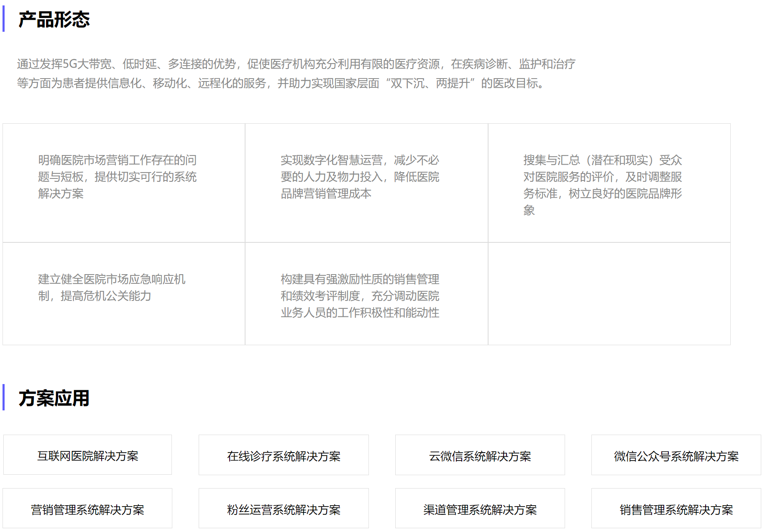Viewport: 765px width, 532px height.
Task: Click the card about 明确医院市场营销工作存在的问题
Action: pyautogui.click(x=124, y=183)
